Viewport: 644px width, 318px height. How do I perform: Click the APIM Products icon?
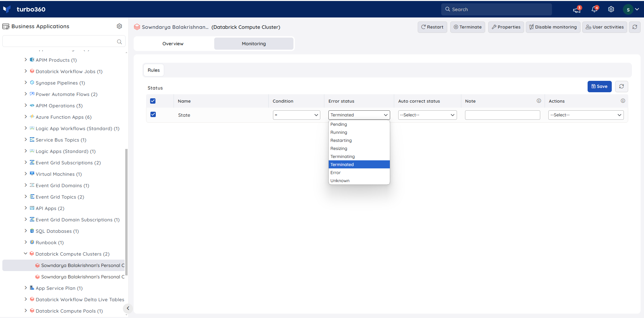pyautogui.click(x=32, y=60)
